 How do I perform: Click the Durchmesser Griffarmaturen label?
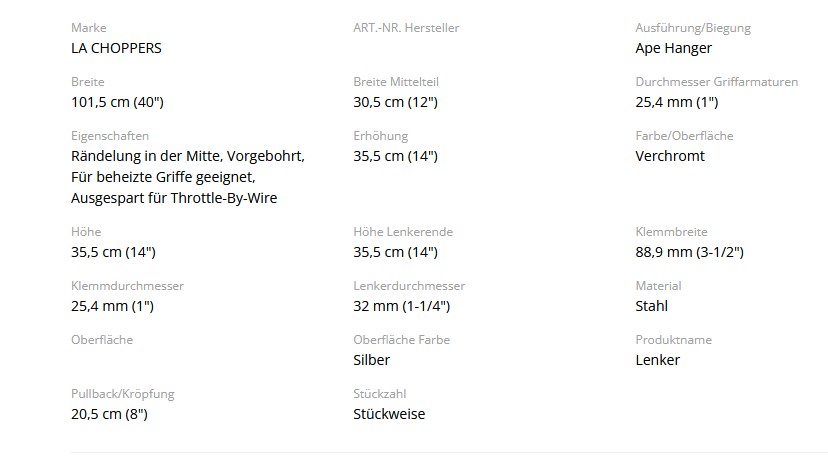pyautogui.click(x=717, y=82)
